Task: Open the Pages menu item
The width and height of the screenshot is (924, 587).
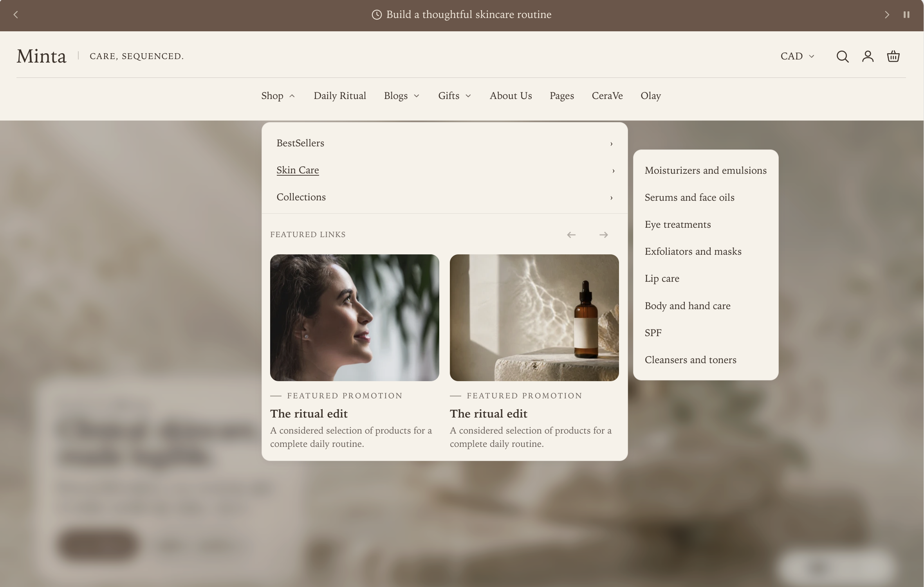Action: 562,96
